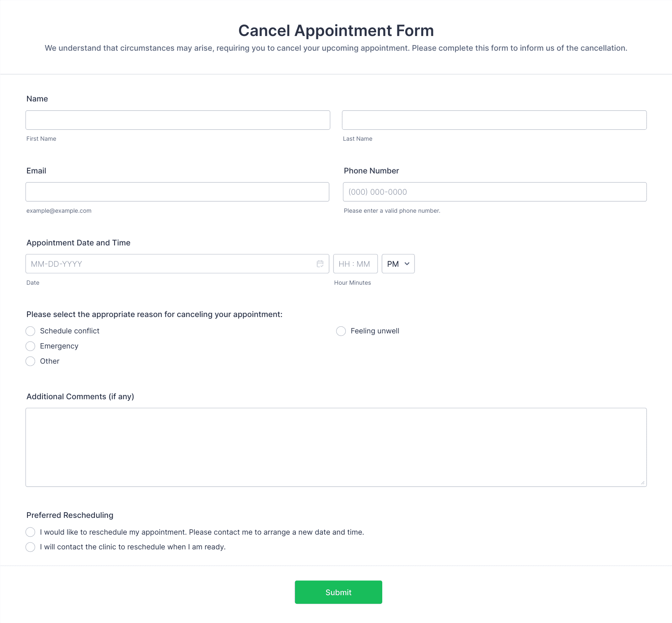The image size is (672, 623).
Task: Click the MM-DD-YYYY date field
Action: [177, 264]
